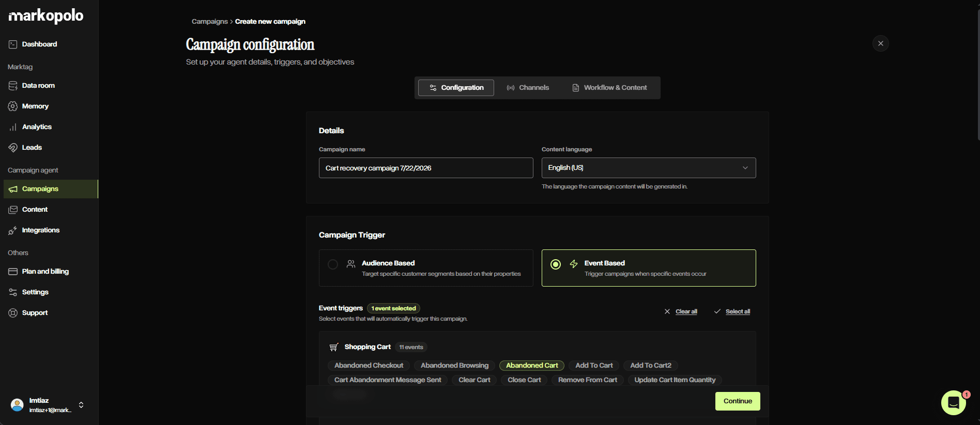Expand the account switcher chevrons

point(81,405)
